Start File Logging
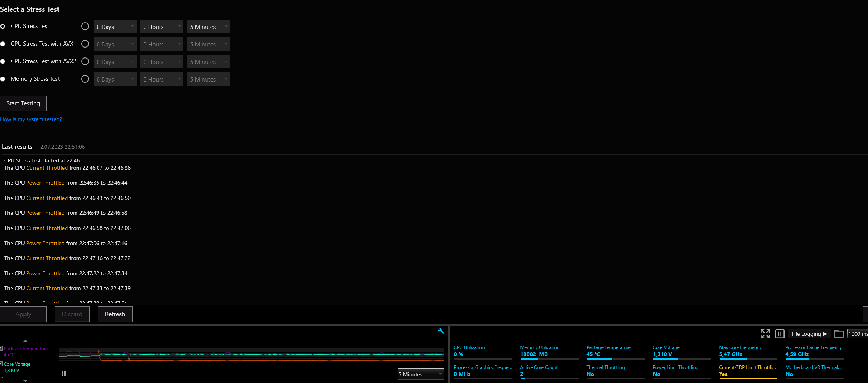This screenshot has height=383, width=868. (809, 334)
